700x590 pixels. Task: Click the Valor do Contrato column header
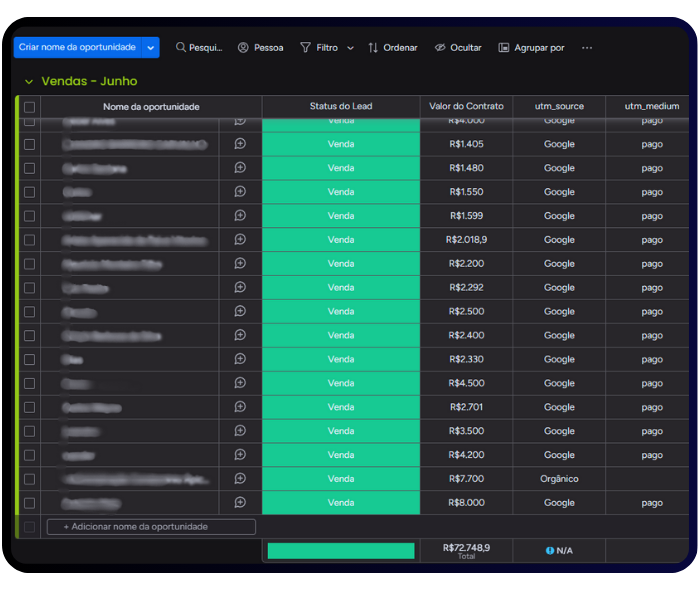tap(466, 107)
